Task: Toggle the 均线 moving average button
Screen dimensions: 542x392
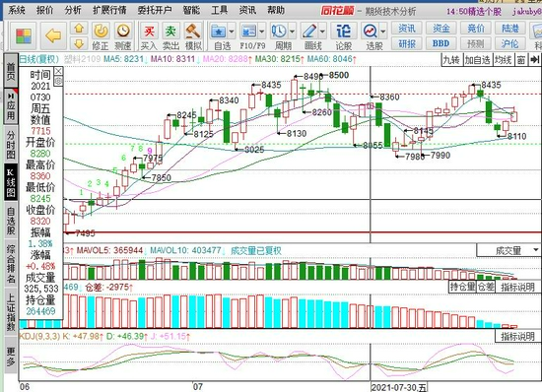Action: (503, 60)
